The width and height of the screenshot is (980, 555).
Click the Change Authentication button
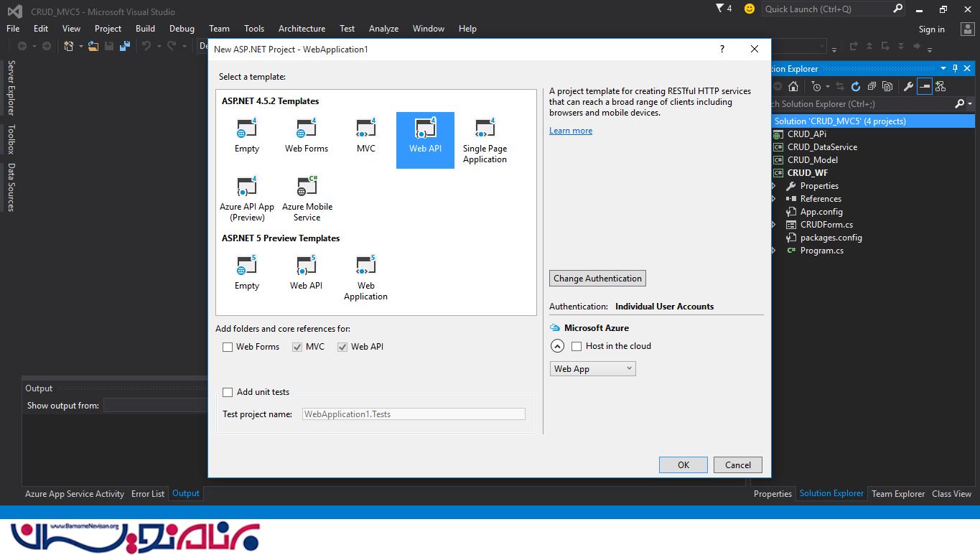click(597, 279)
